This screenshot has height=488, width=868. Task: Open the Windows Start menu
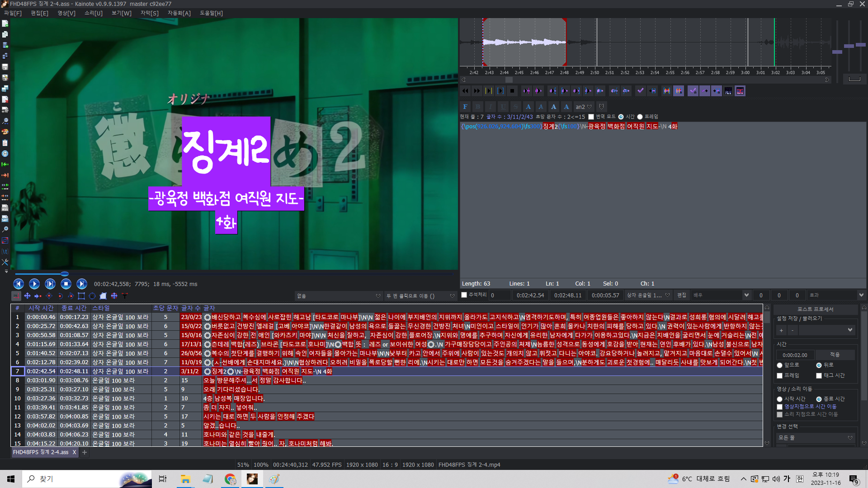[x=11, y=479]
